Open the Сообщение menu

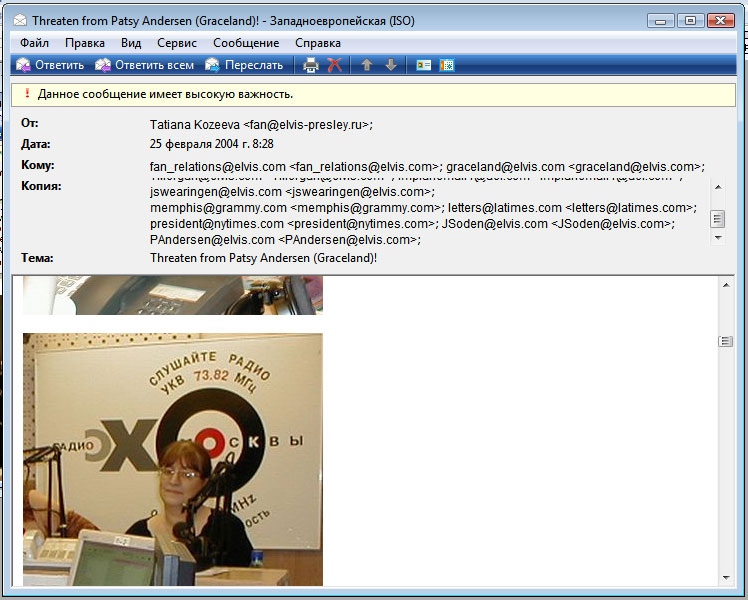tap(246, 43)
